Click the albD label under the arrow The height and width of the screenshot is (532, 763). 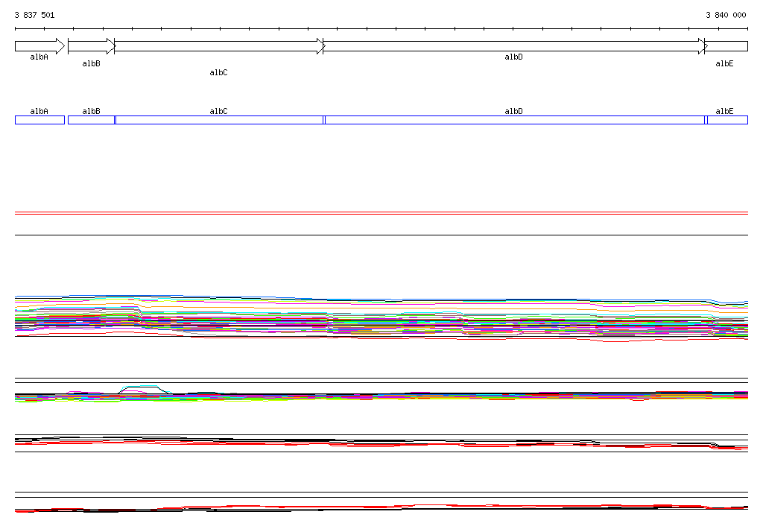513,57
